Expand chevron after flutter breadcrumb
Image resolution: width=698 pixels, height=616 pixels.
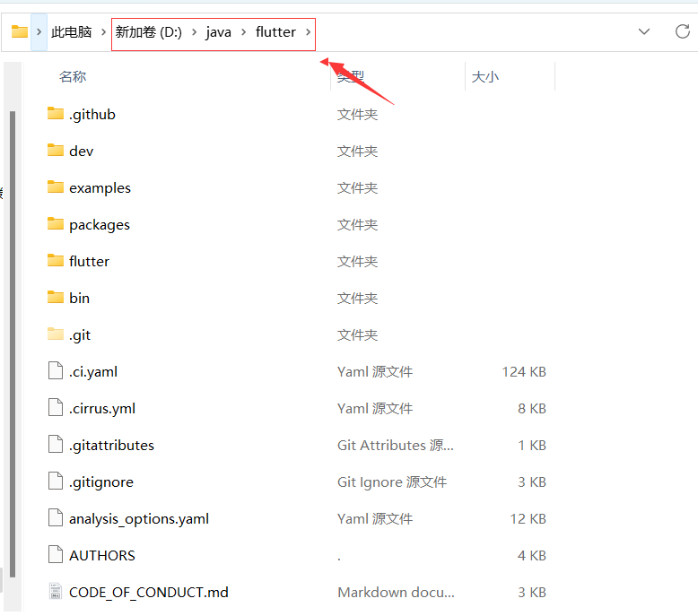[308, 32]
